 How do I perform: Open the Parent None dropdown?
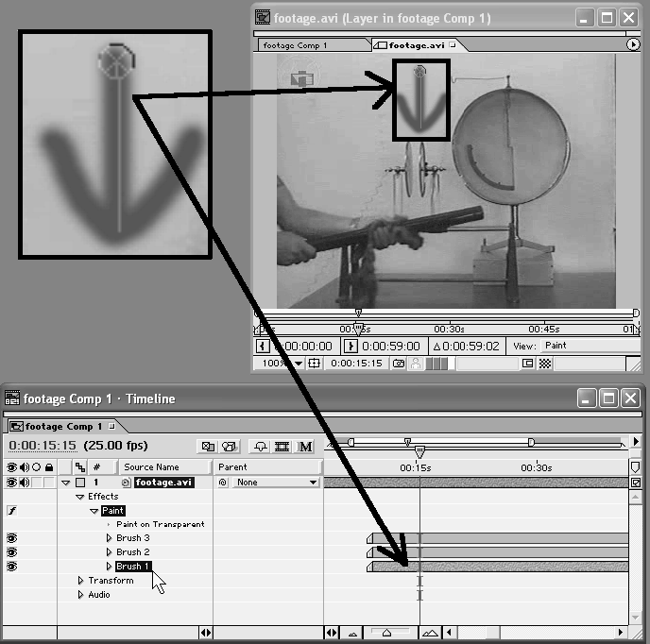click(x=274, y=483)
